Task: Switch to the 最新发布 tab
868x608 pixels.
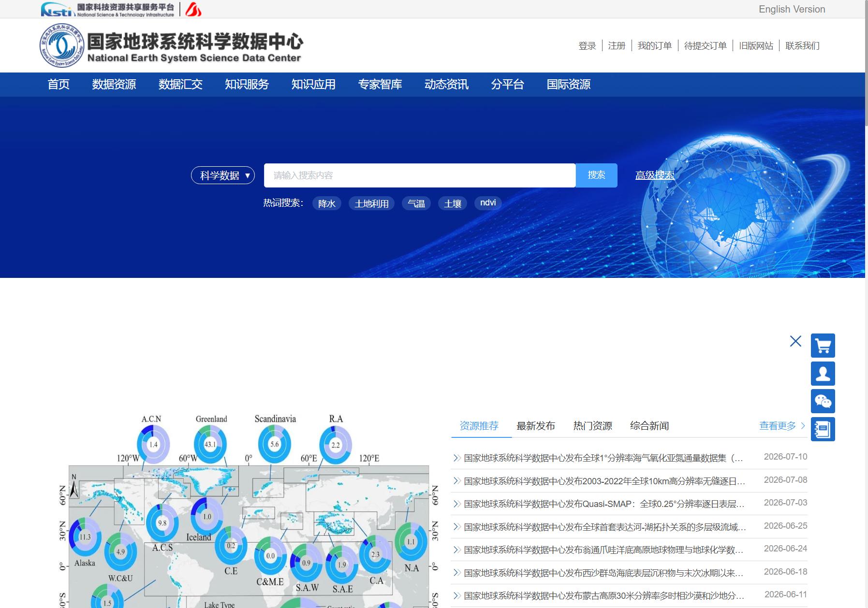Action: coord(536,426)
